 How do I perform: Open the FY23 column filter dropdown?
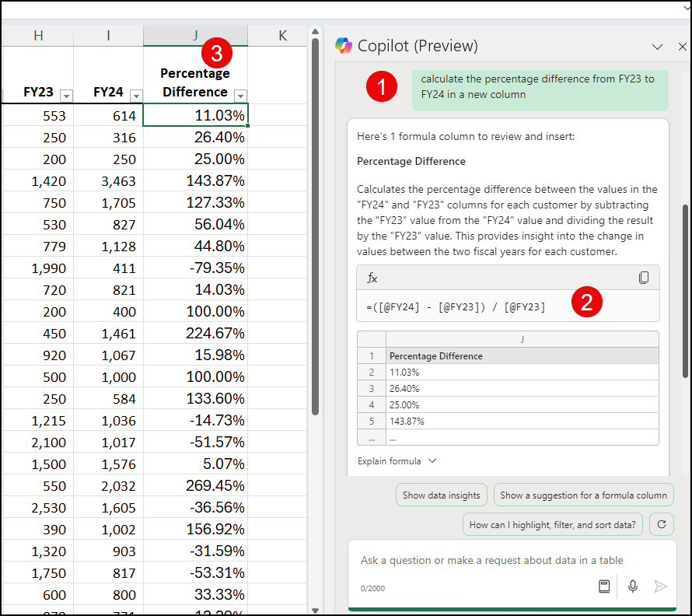pyautogui.click(x=67, y=95)
